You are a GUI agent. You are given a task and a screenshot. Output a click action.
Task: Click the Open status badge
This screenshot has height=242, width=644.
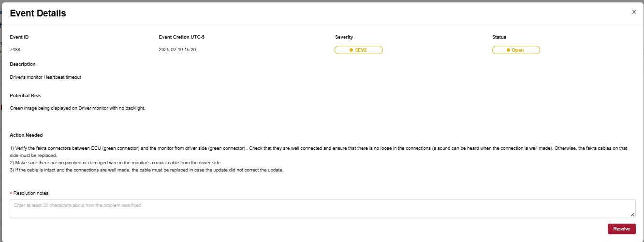point(516,50)
